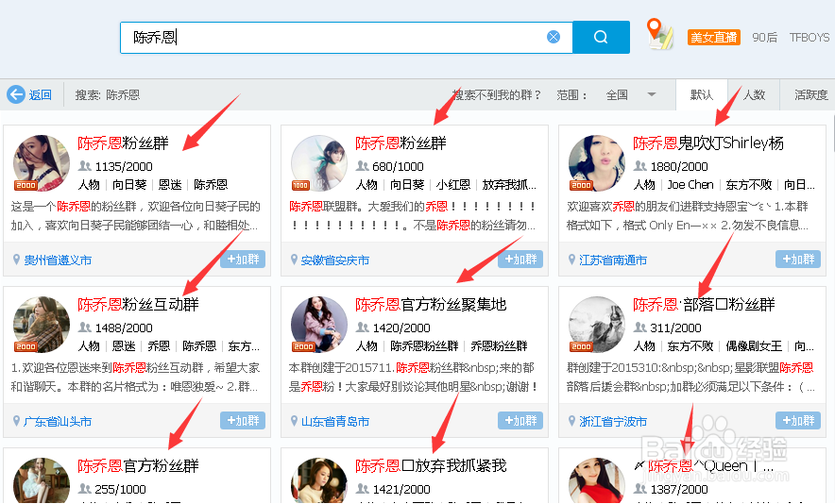Open location link 浙江省宁波市
835x504 pixels.
[x=613, y=422]
